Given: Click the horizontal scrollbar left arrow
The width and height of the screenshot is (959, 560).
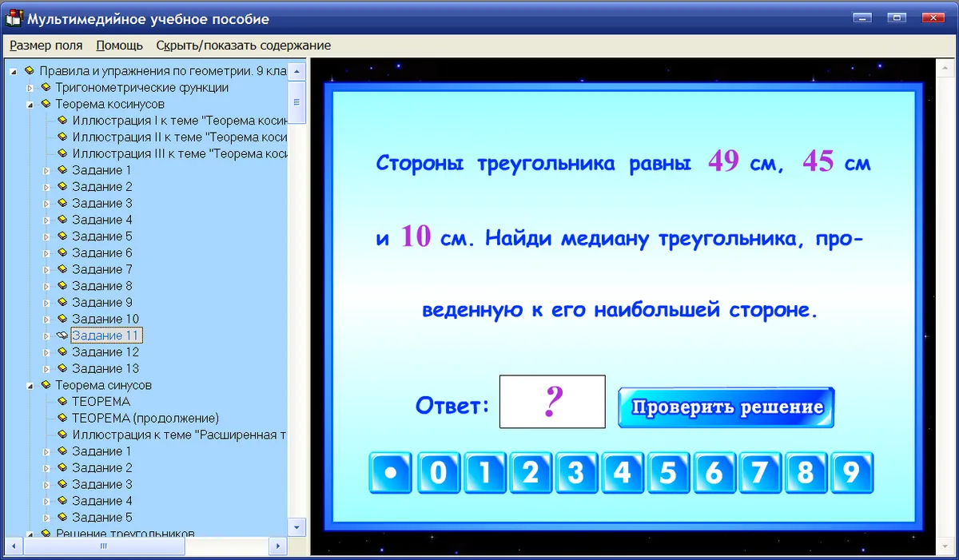Looking at the screenshot, I should (14, 546).
